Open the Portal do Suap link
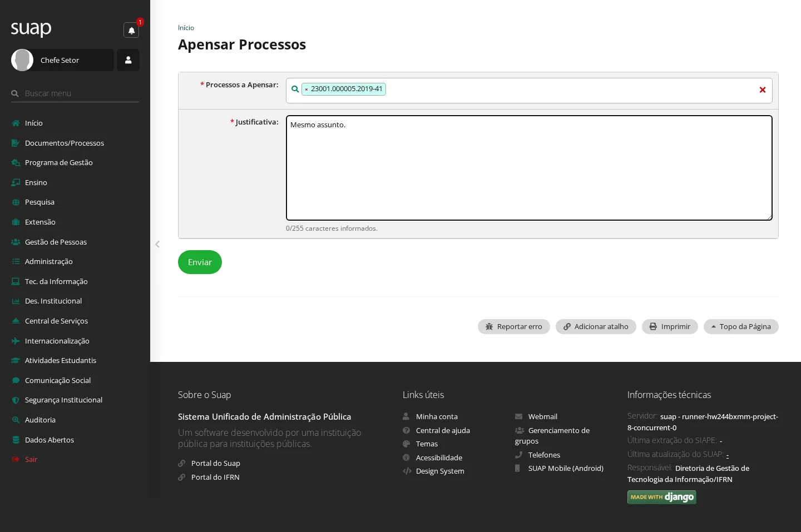 (216, 463)
